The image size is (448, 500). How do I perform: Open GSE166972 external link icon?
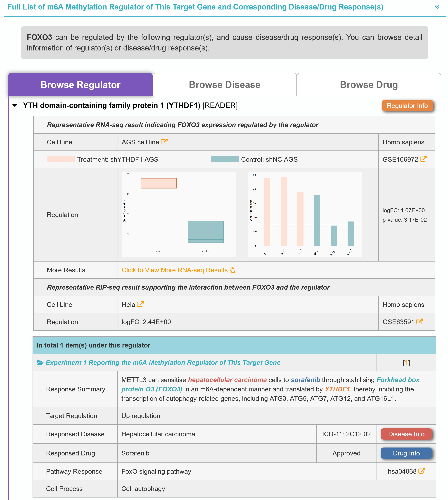pyautogui.click(x=423, y=159)
